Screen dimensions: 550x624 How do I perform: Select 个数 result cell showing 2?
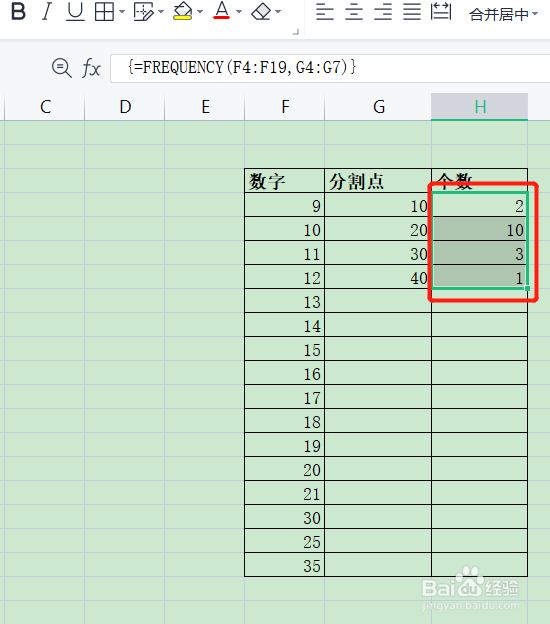tap(480, 205)
